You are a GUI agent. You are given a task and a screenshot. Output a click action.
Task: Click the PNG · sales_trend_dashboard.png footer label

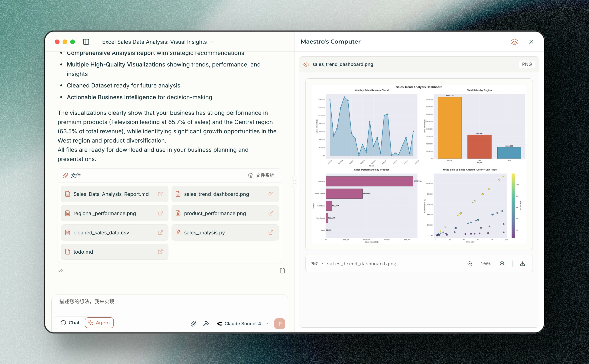coord(353,264)
